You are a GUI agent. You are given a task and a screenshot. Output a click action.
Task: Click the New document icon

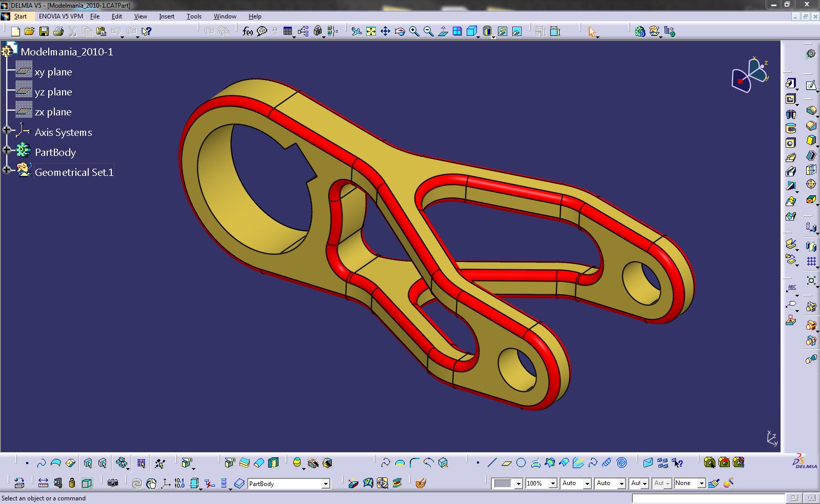[15, 31]
